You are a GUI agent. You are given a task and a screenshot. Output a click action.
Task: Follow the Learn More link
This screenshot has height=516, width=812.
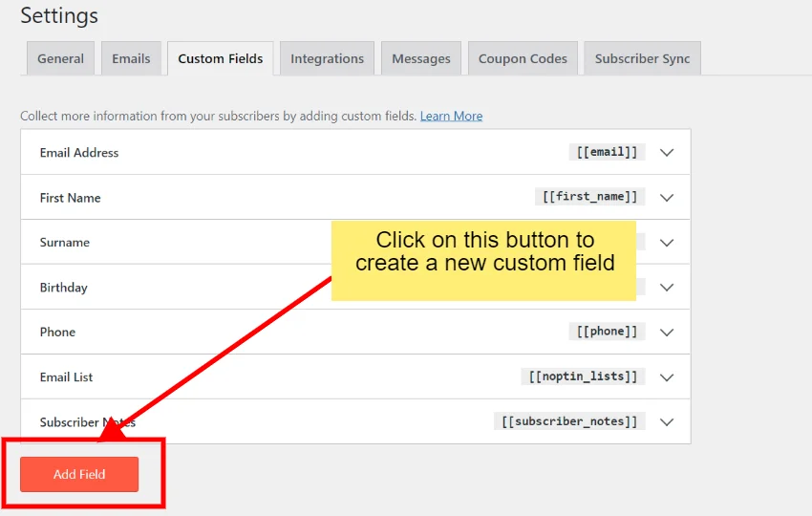(x=451, y=116)
